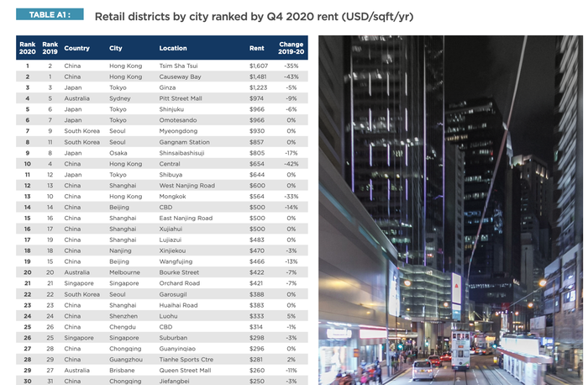Image resolution: width=588 pixels, height=385 pixels.
Task: Click the Location column header
Action: [173, 48]
